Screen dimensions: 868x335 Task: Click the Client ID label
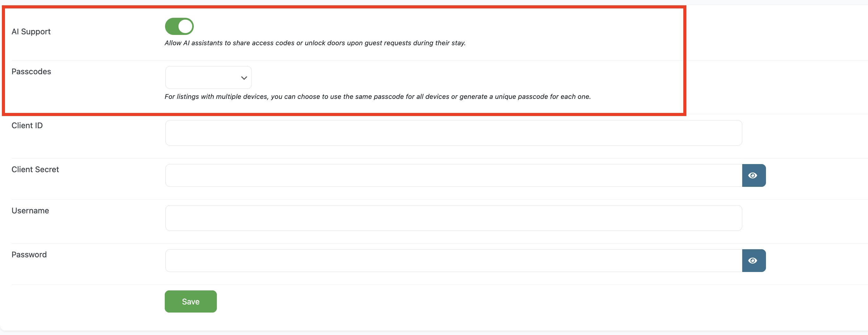pyautogui.click(x=27, y=125)
